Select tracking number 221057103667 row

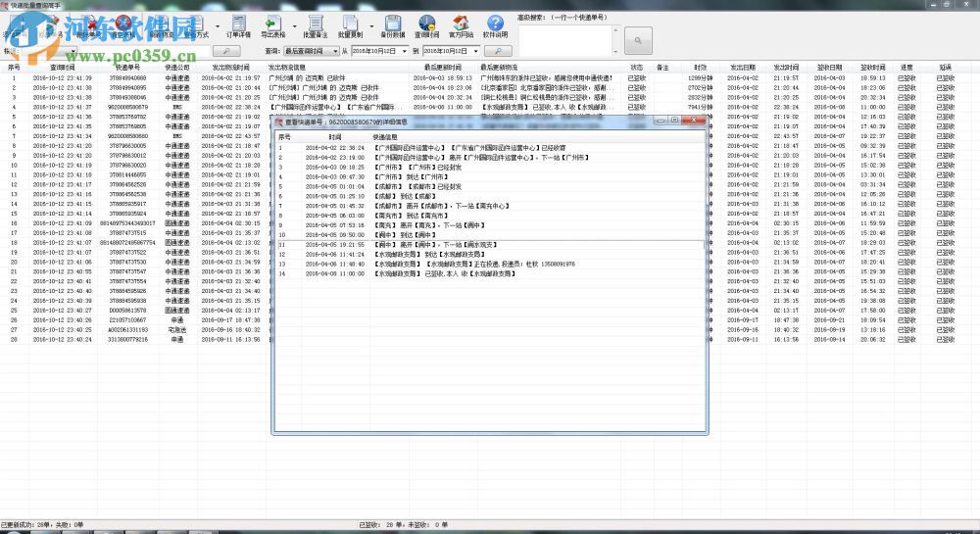click(127, 319)
